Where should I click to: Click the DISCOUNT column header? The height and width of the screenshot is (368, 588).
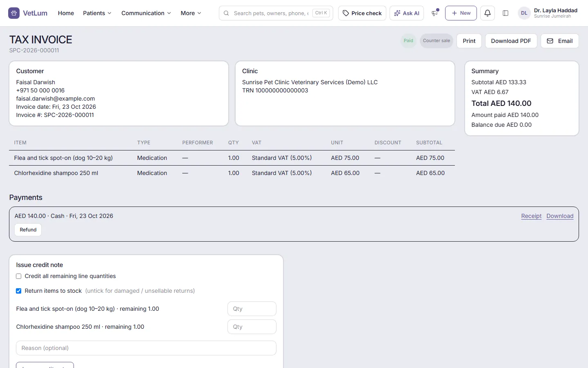(388, 143)
